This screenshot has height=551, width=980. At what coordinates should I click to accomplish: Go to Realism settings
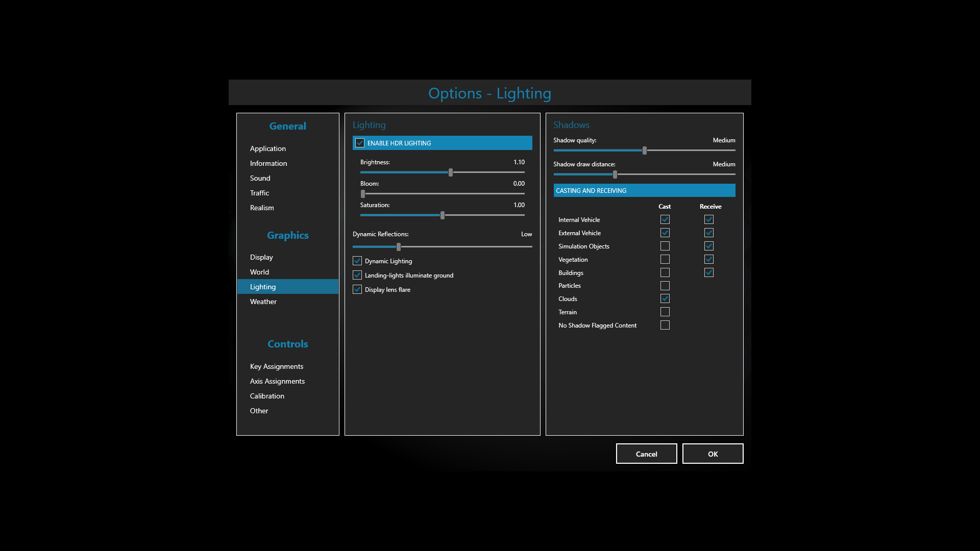tap(262, 208)
